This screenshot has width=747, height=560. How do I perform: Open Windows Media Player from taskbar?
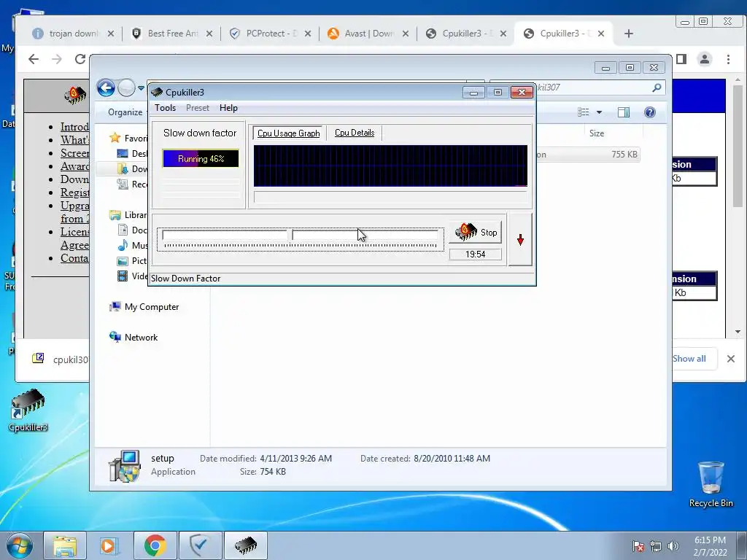pos(109,545)
